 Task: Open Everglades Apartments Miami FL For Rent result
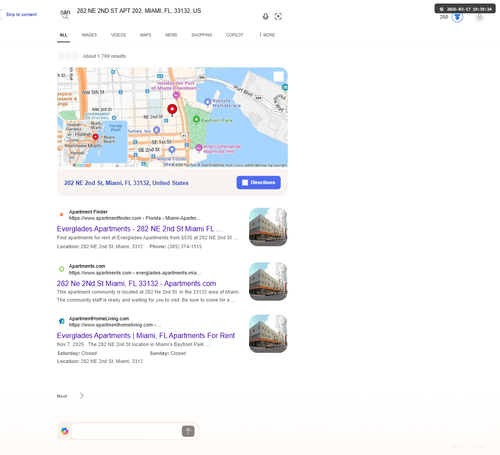coord(146,335)
